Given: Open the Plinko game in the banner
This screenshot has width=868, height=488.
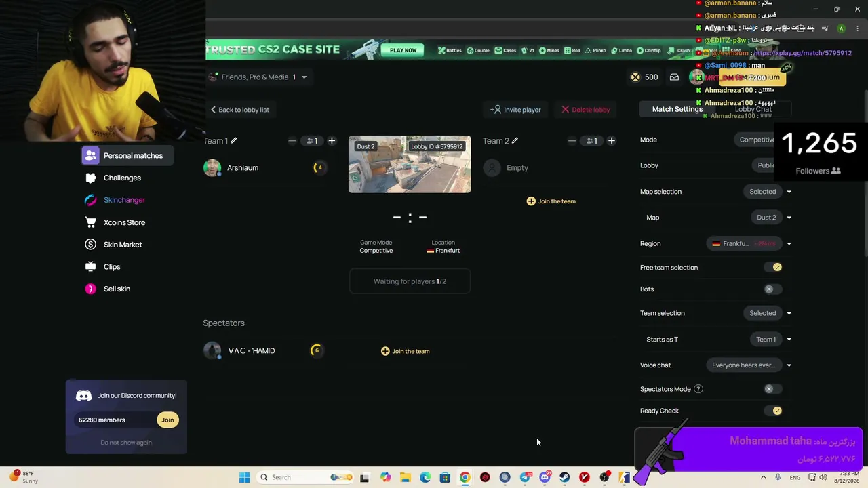Looking at the screenshot, I should 595,50.
